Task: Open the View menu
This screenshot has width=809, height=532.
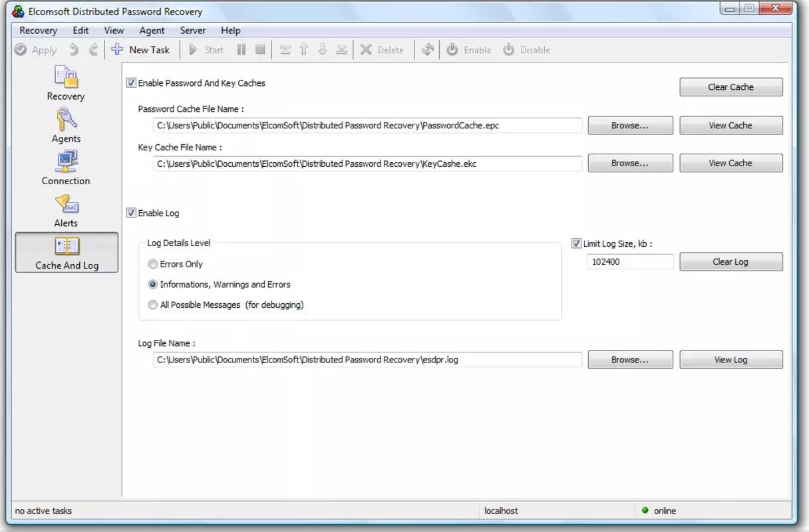Action: click(x=114, y=31)
